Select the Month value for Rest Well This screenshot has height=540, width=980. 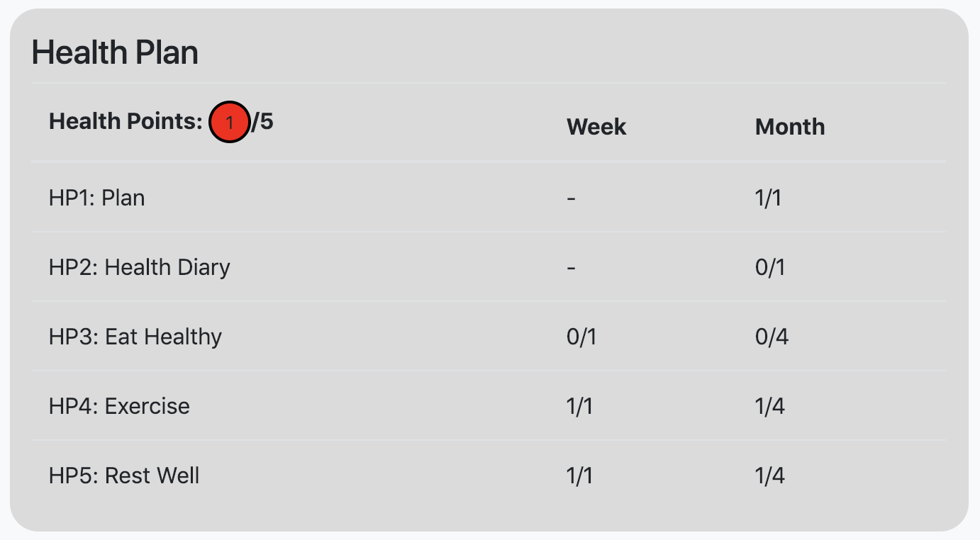(x=769, y=476)
